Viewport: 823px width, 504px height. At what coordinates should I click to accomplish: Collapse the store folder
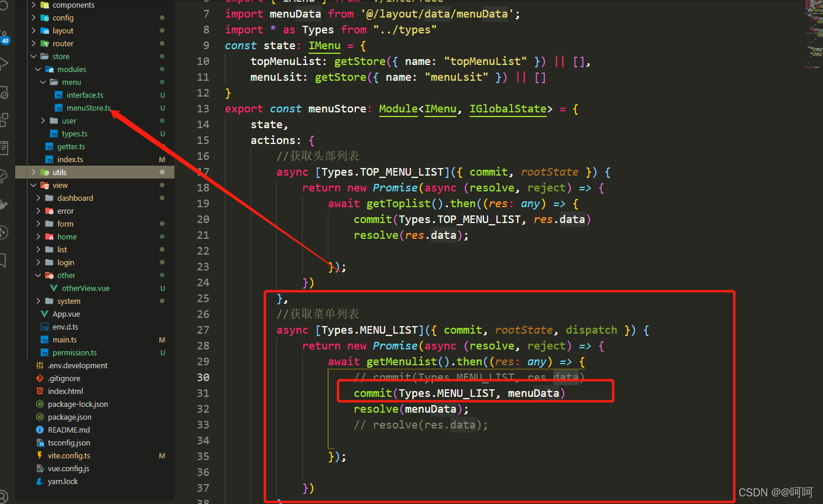coord(33,56)
